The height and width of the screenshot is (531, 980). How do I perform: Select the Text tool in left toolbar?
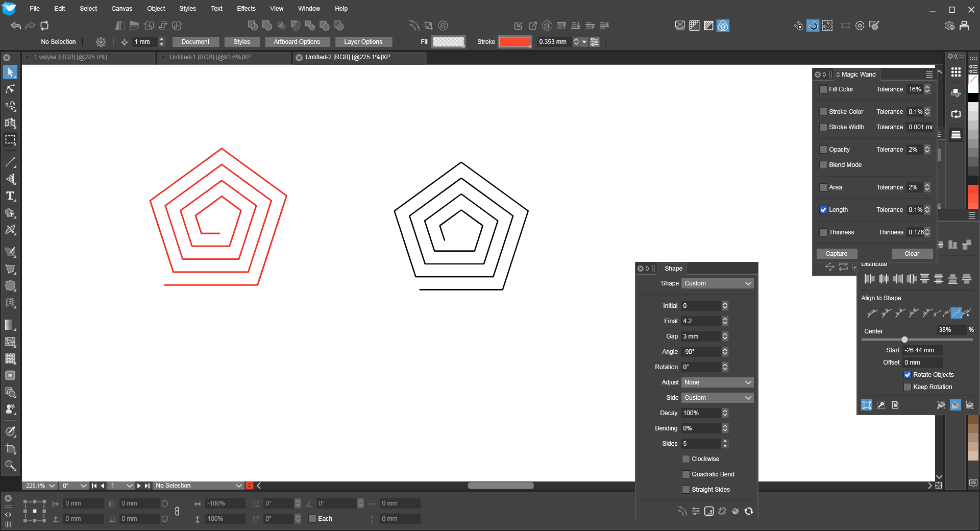click(10, 196)
